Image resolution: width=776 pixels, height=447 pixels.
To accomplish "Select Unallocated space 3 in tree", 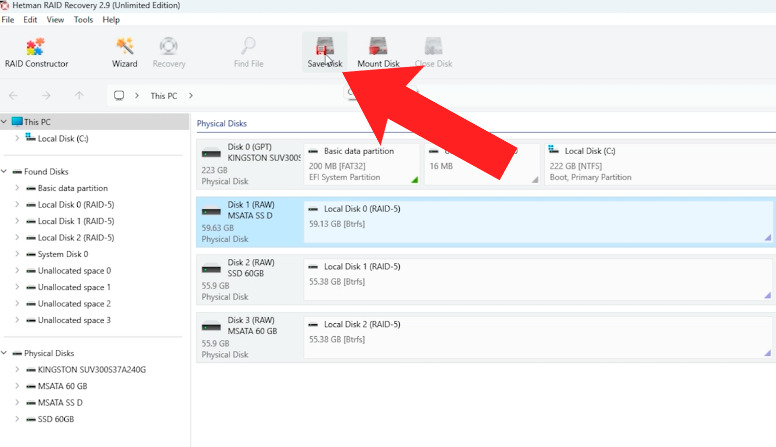I will click(x=74, y=320).
